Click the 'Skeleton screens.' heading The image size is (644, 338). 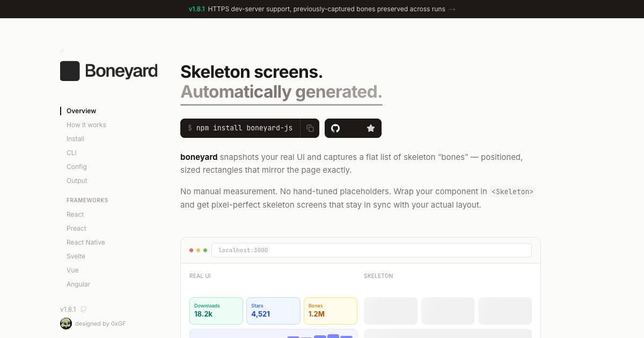pos(252,71)
